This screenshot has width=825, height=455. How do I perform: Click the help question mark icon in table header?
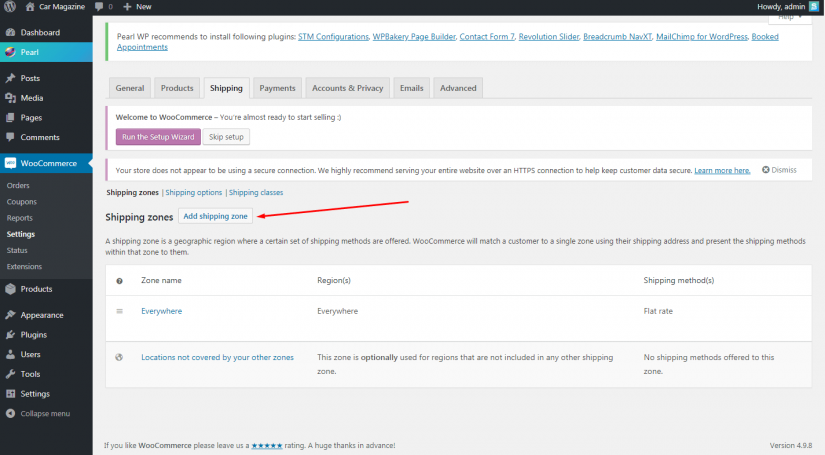[x=119, y=281]
